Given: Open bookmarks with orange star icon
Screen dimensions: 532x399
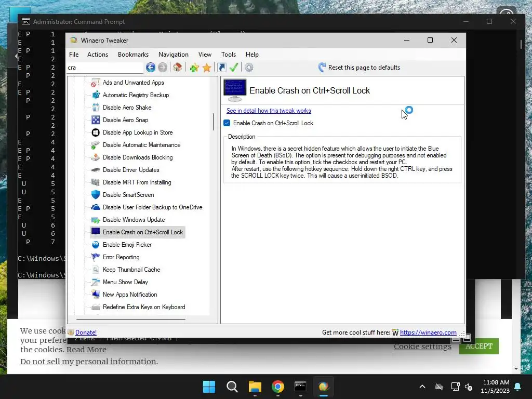Looking at the screenshot, I should [x=207, y=68].
